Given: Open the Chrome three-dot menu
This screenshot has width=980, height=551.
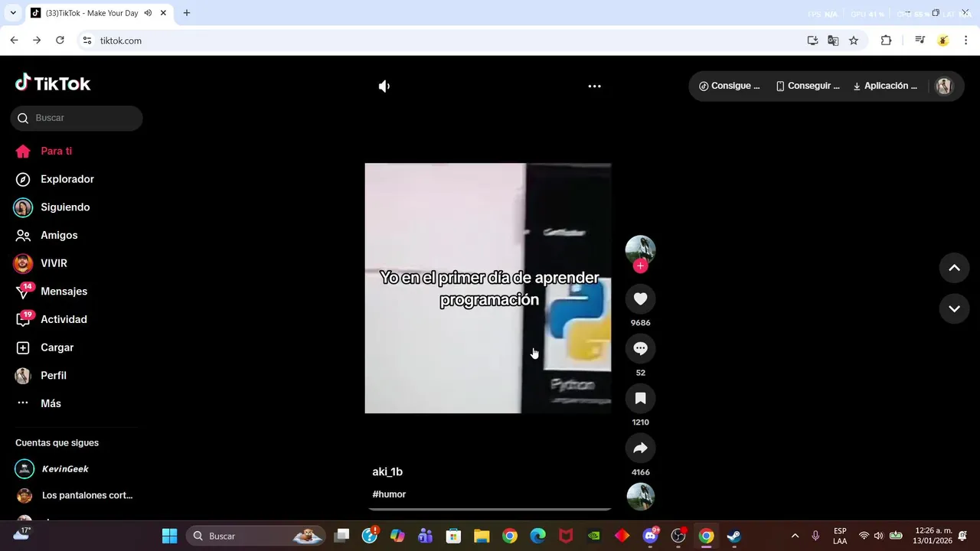Looking at the screenshot, I should [965, 41].
